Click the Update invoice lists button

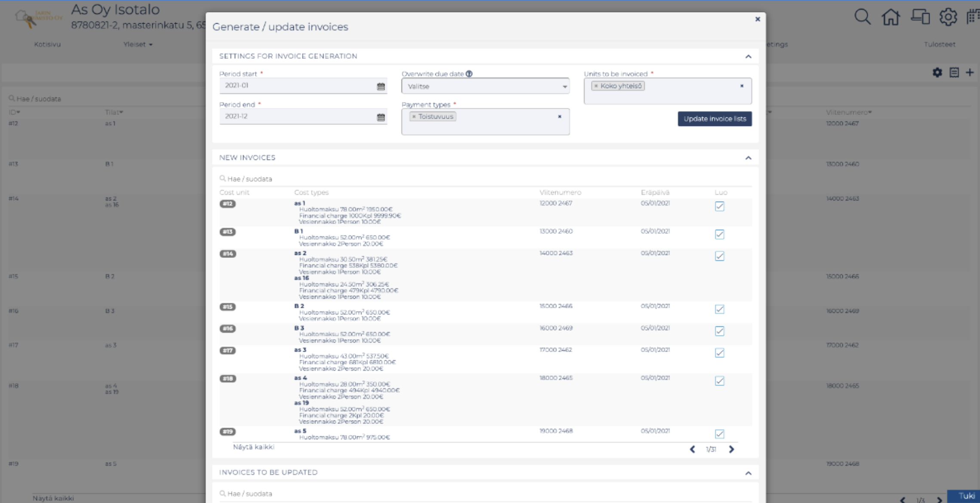[715, 119]
